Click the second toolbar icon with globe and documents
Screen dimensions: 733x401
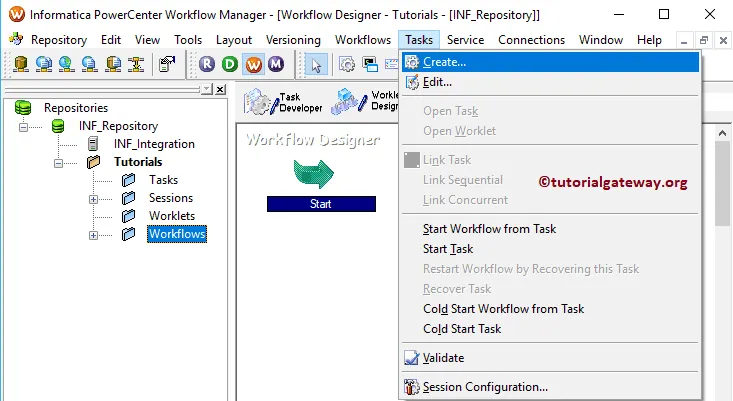(x=43, y=64)
